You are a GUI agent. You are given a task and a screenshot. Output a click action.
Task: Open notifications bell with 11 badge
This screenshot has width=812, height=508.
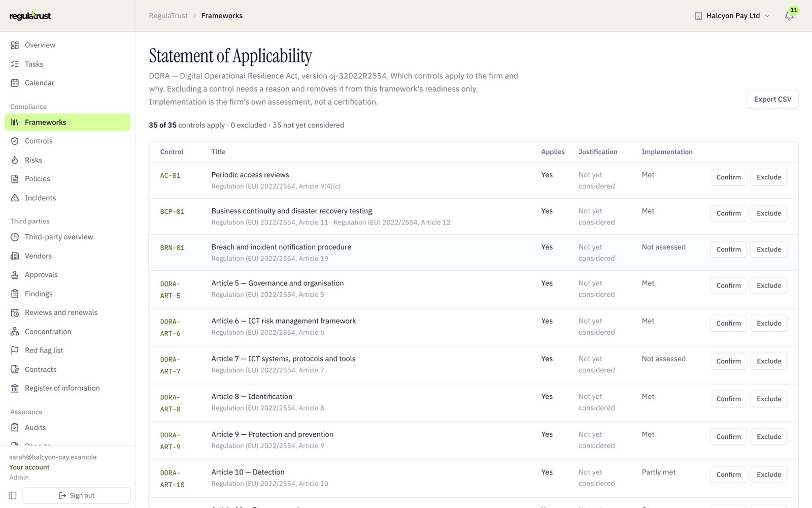click(789, 16)
